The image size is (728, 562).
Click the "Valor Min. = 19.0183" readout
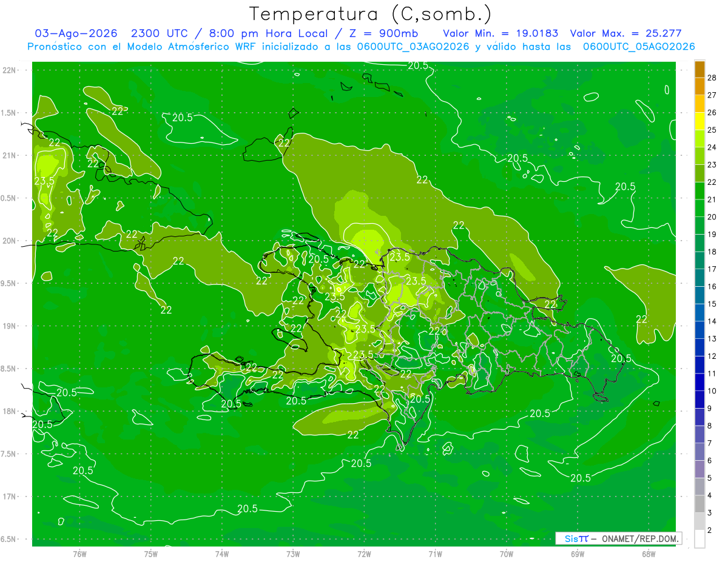click(500, 33)
